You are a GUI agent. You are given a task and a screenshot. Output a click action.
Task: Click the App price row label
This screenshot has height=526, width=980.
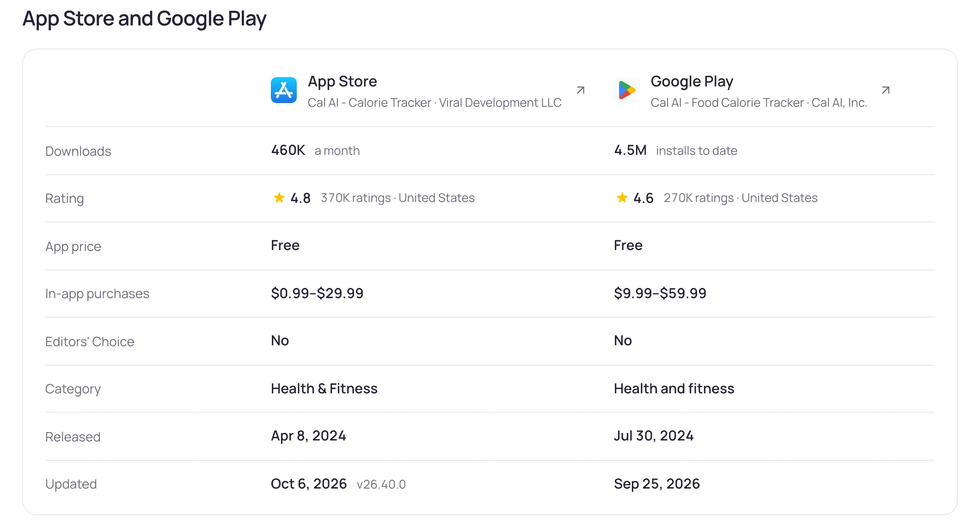point(73,246)
